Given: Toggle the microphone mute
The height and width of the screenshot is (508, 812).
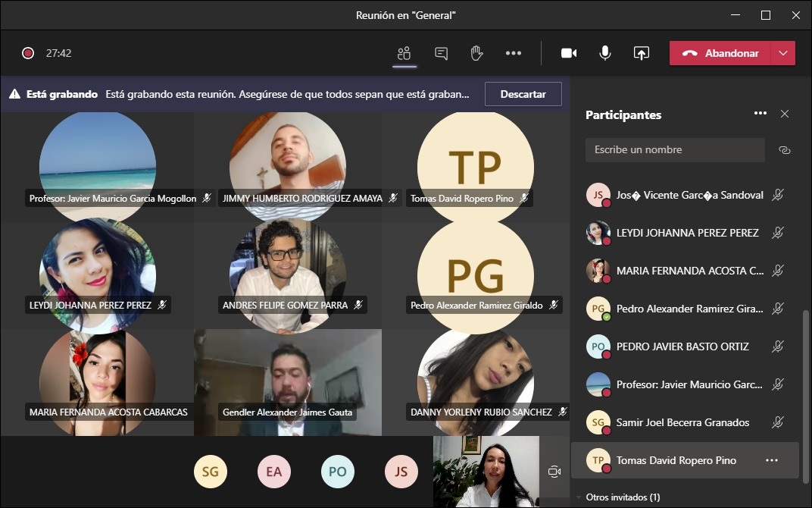Looking at the screenshot, I should (x=605, y=53).
